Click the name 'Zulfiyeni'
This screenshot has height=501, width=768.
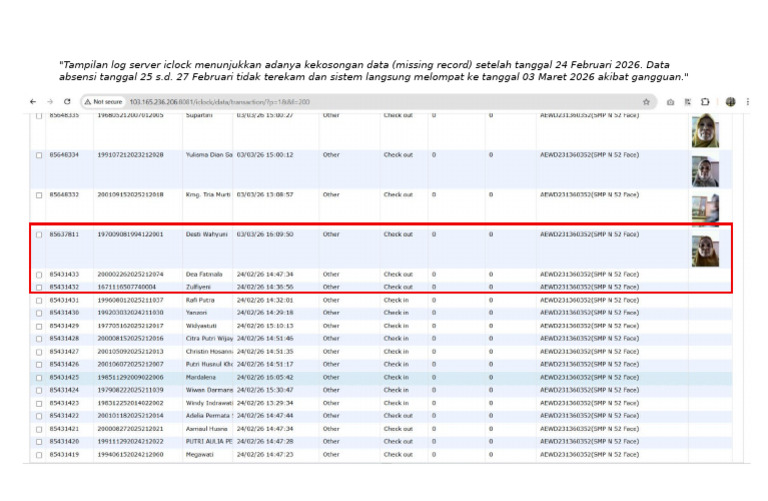pyautogui.click(x=198, y=287)
